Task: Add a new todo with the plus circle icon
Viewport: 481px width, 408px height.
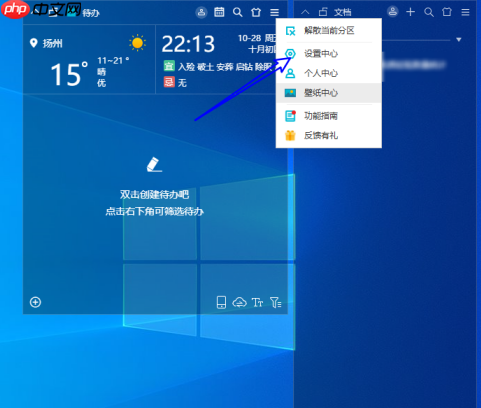Action: [35, 302]
